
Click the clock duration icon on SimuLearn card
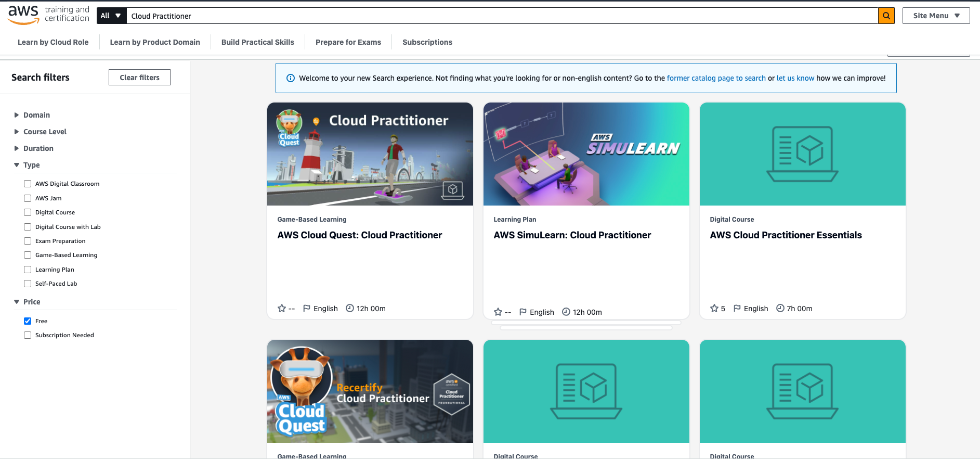pos(566,312)
